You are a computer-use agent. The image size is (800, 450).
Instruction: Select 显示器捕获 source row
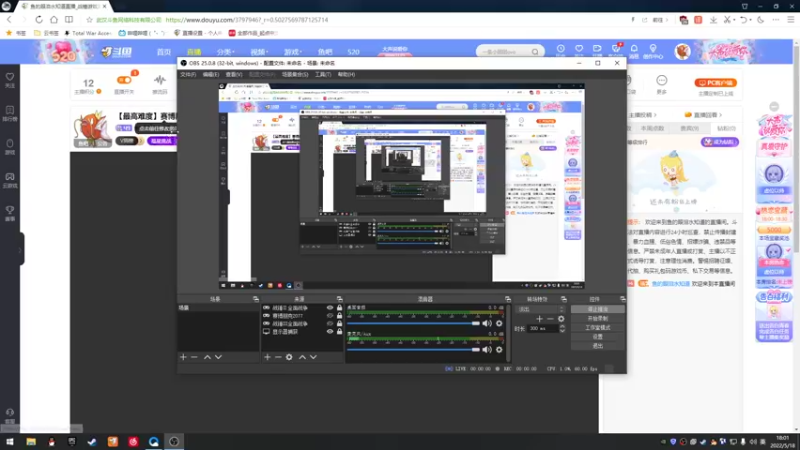(x=302, y=332)
